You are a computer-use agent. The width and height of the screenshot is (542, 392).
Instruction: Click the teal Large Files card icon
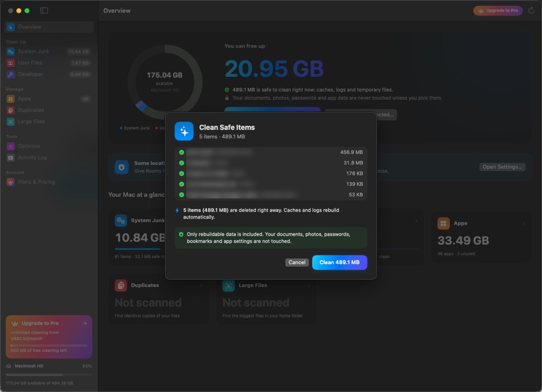(x=229, y=286)
